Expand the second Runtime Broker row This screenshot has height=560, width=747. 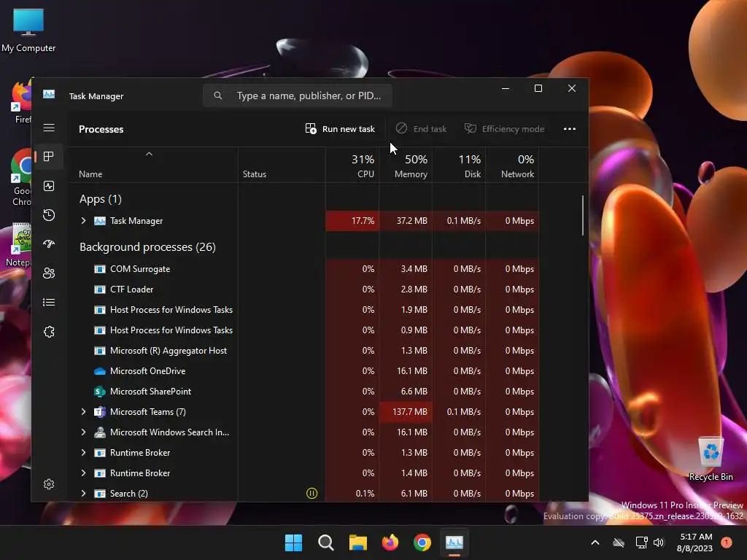point(83,473)
